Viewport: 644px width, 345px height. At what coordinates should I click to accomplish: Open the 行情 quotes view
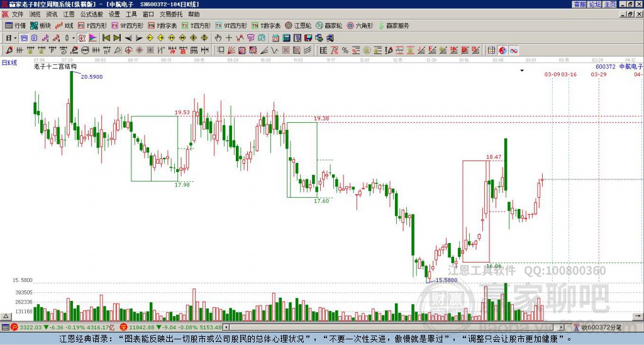[16, 25]
